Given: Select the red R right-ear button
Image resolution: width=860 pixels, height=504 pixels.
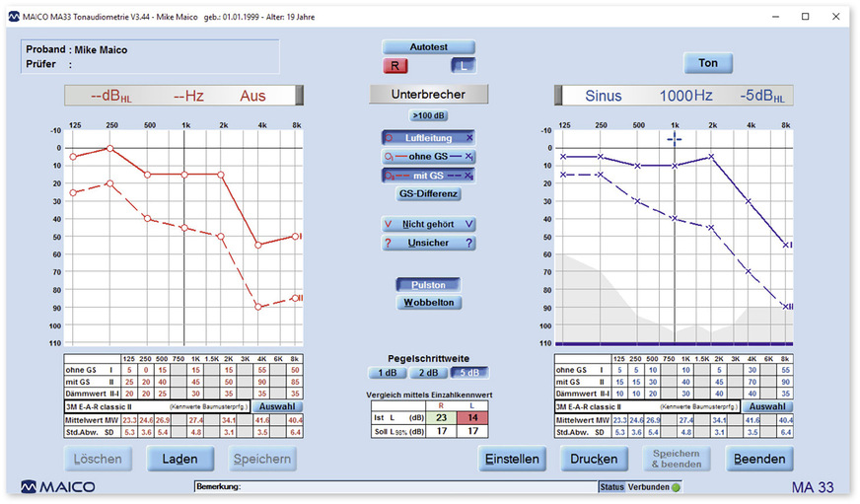Looking at the screenshot, I should (394, 66).
